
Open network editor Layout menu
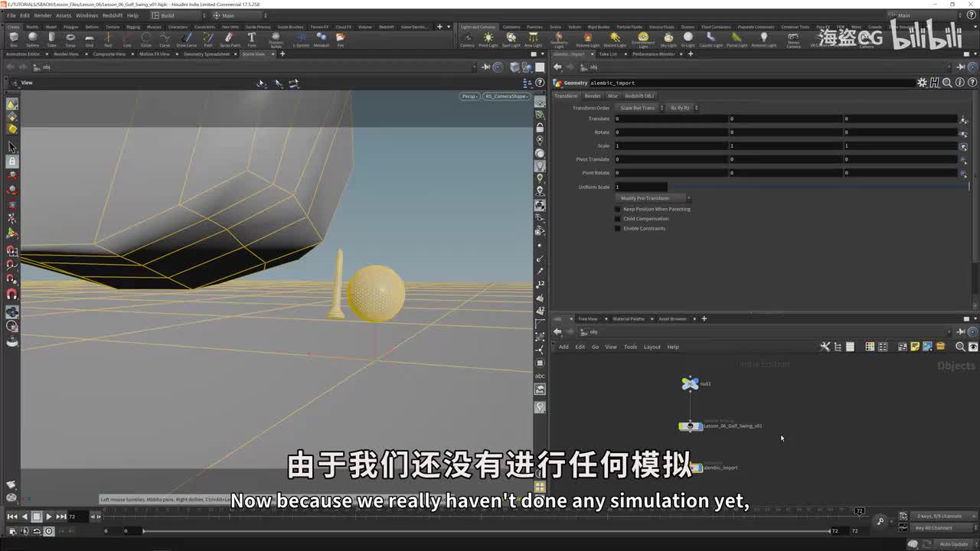[652, 347]
